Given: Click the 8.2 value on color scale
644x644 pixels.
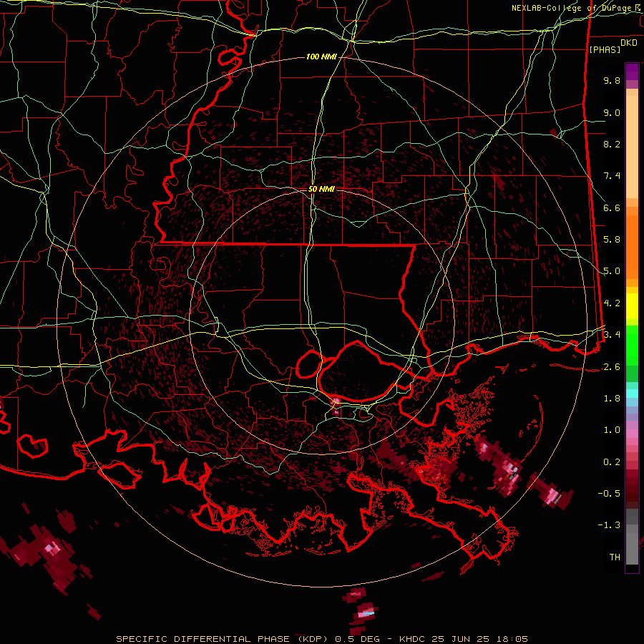Looking at the screenshot, I should tap(612, 144).
